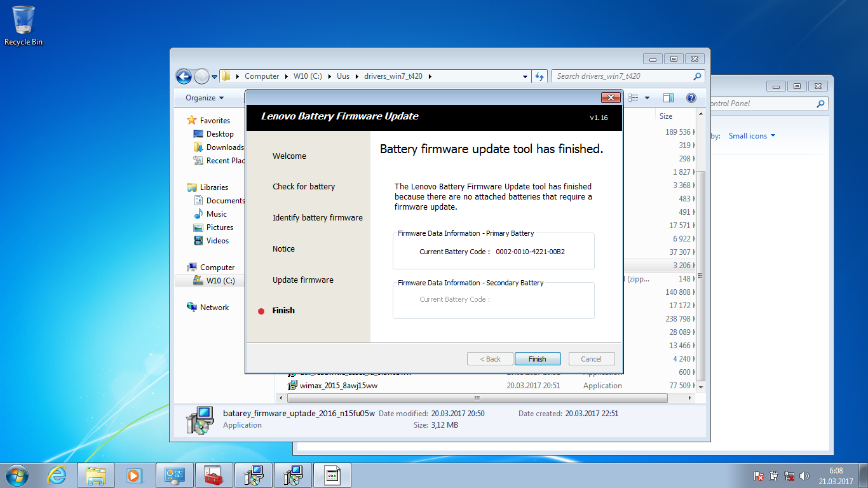Click drivers_win7_t420 in the address breadcrumb
Image resolution: width=868 pixels, height=488 pixels.
(x=393, y=76)
